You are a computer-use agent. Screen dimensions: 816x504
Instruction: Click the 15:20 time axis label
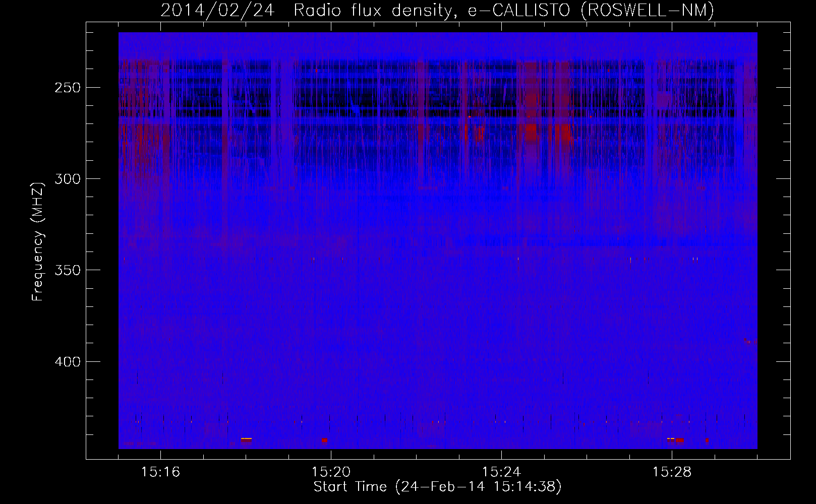(331, 472)
